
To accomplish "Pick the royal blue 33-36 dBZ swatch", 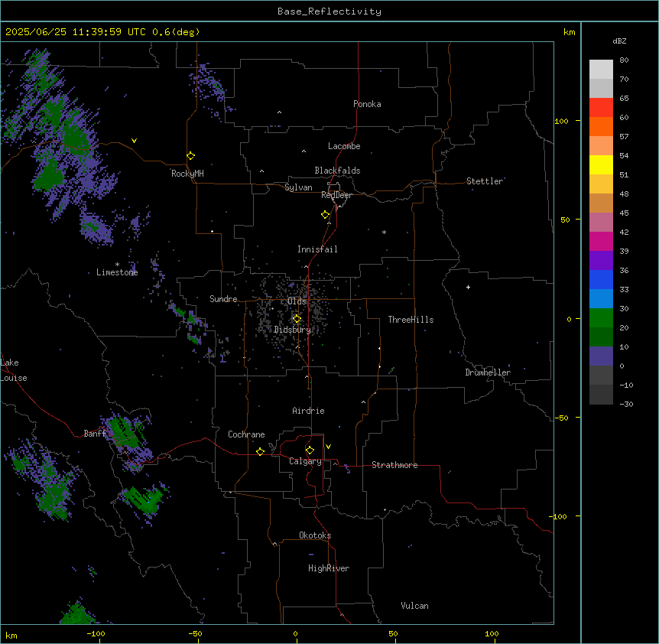I will [601, 279].
